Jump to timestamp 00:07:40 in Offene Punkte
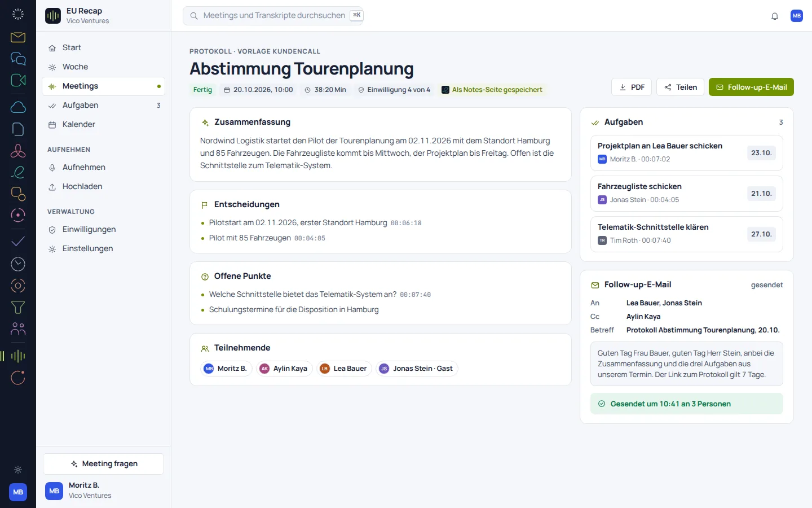The height and width of the screenshot is (508, 812). coord(415,295)
